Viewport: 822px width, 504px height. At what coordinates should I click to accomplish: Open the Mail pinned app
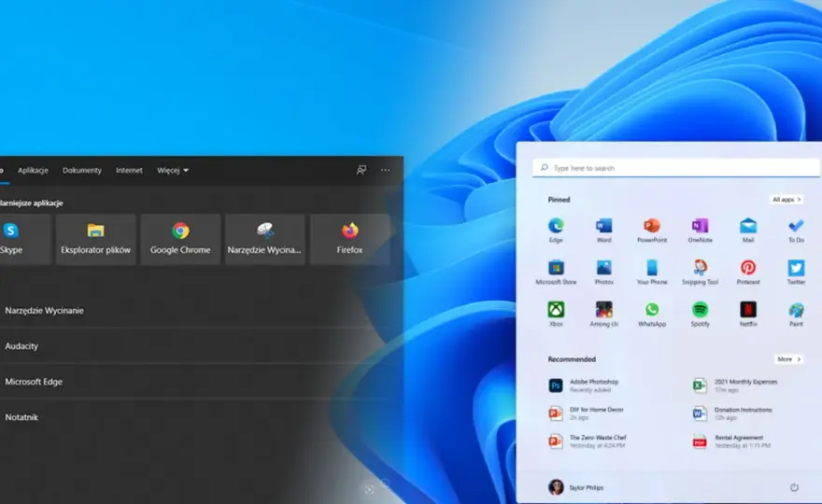pos(748,231)
